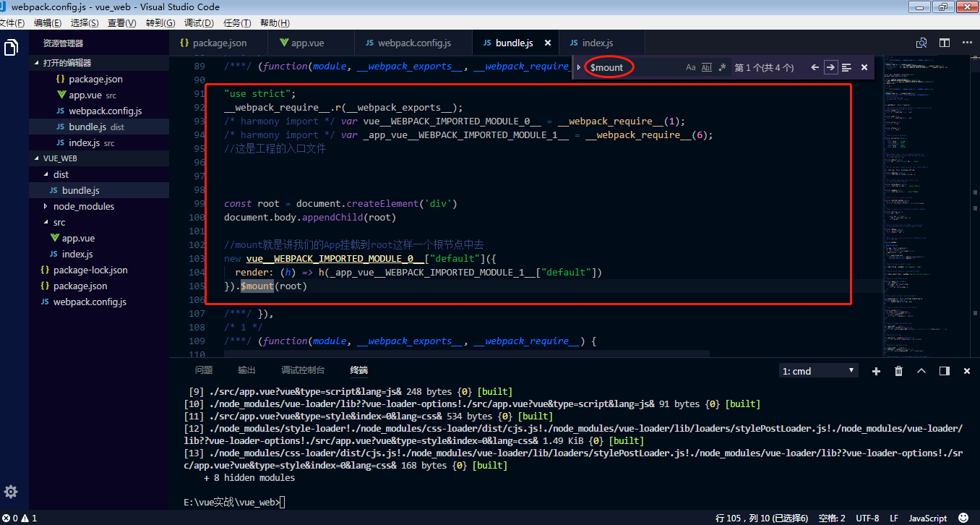Viewport: 980px width, 525px height.
Task: Toggle regex search with .* icon
Action: [721, 67]
